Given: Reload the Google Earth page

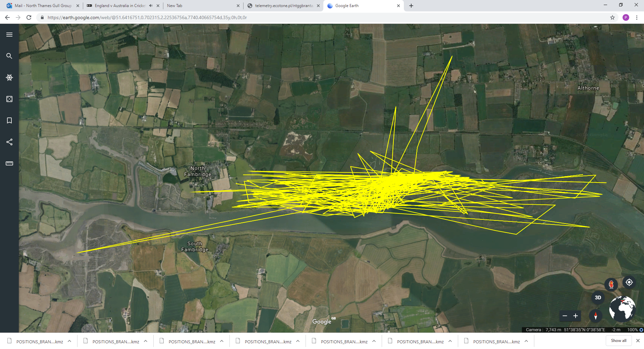Looking at the screenshot, I should click(x=29, y=17).
